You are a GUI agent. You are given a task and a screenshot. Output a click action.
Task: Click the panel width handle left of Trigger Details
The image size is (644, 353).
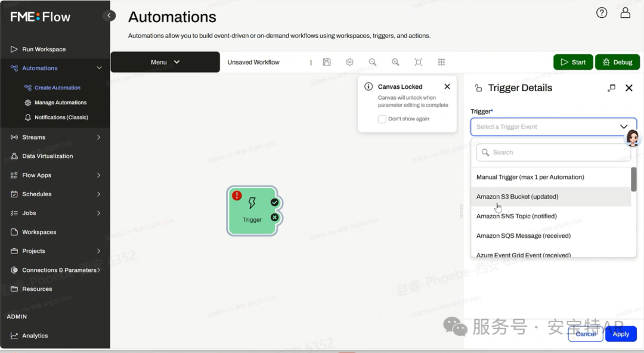(461, 211)
